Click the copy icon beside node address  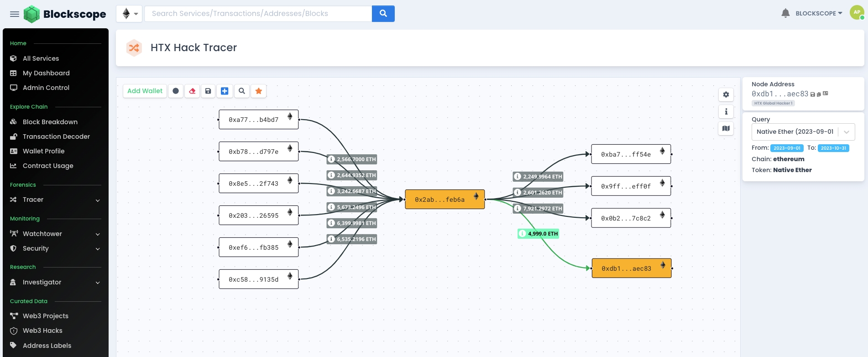[x=819, y=94]
